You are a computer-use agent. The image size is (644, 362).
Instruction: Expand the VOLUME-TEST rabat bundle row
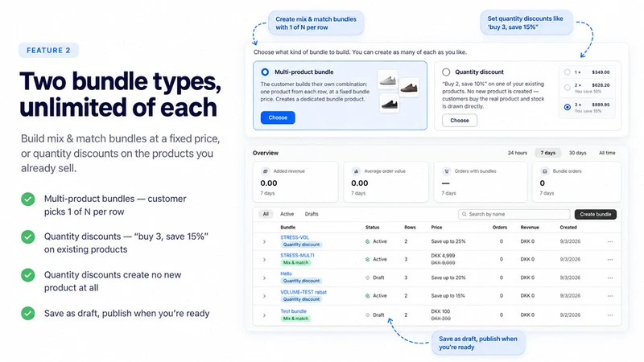click(265, 296)
